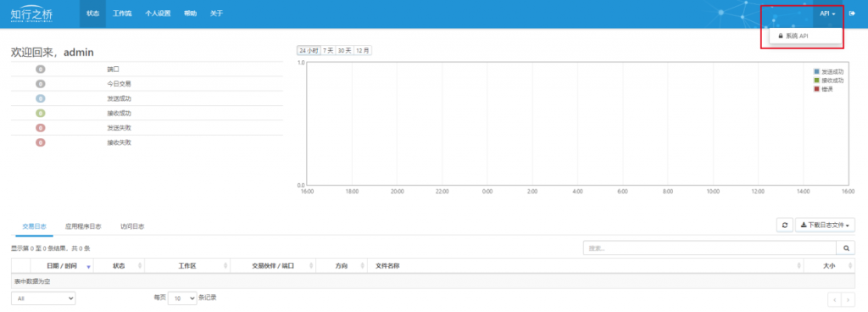Open the 访问日志 tab
Image resolution: width=868 pixels, height=312 pixels.
[x=132, y=226]
